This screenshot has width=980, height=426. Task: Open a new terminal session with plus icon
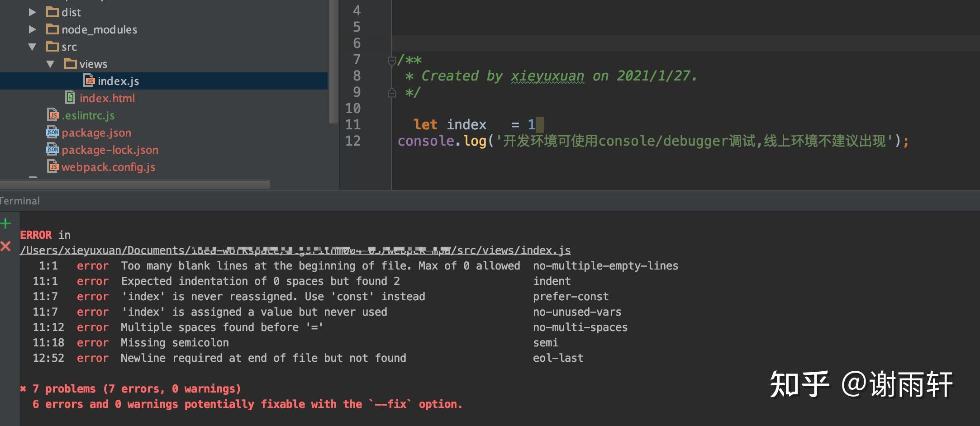tap(5, 222)
